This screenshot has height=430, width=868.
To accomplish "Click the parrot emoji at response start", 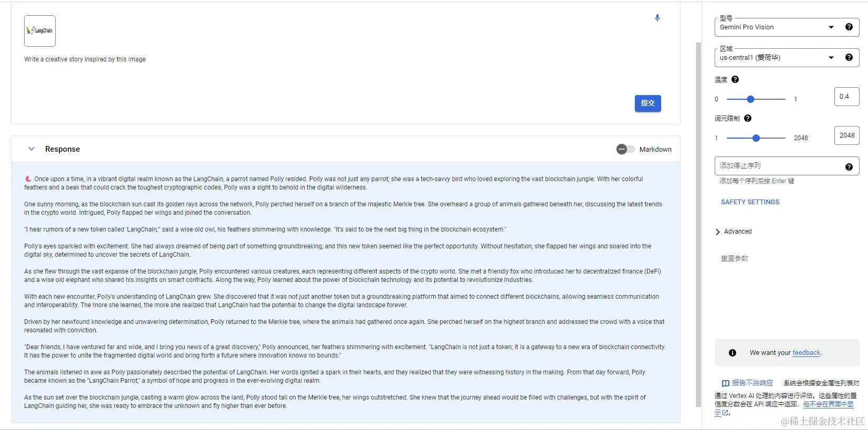I will click(28, 179).
